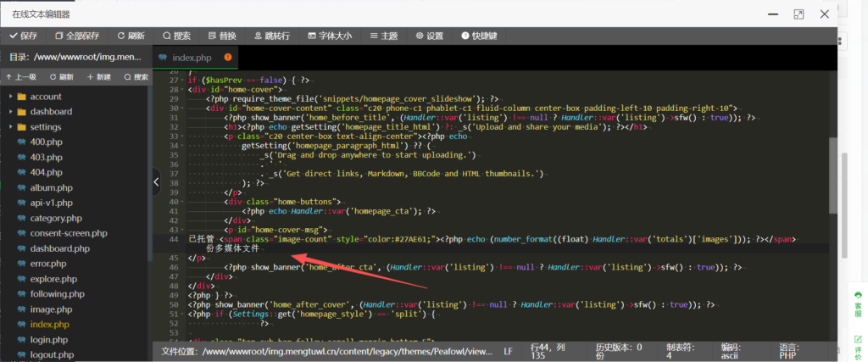
Task: Show 快捷键 (Shortcuts) help
Action: pos(480,36)
